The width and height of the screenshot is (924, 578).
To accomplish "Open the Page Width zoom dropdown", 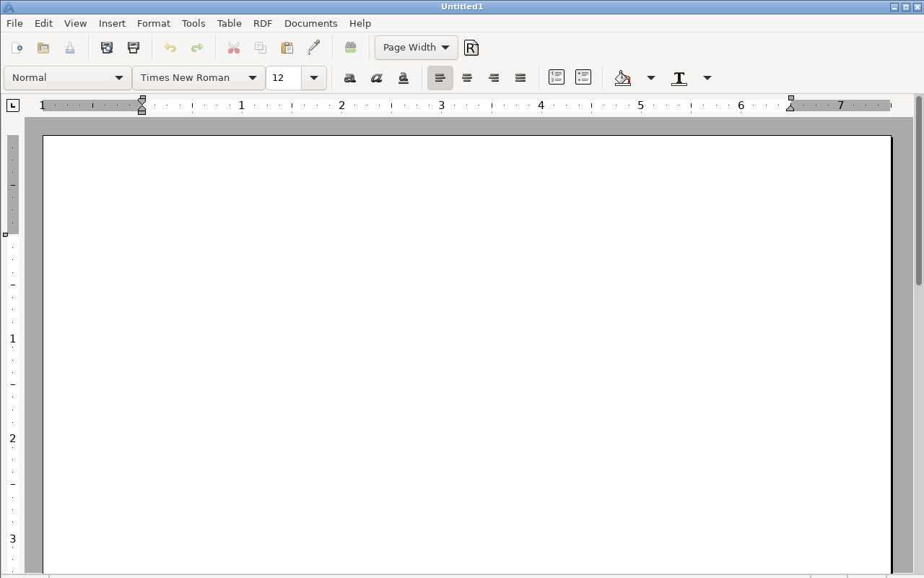I will [417, 48].
